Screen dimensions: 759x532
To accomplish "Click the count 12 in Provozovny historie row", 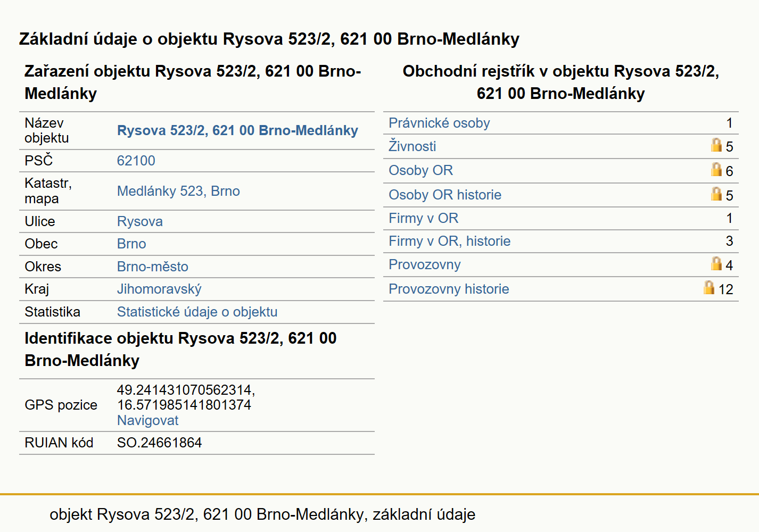I will (725, 289).
